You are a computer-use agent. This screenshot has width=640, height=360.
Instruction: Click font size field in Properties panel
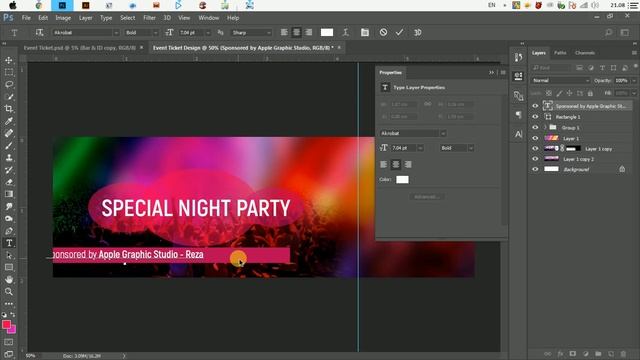point(403,148)
